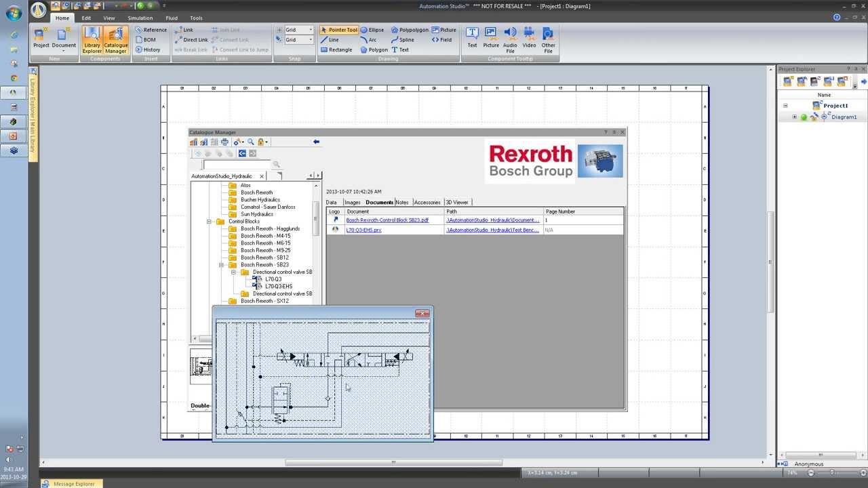Viewport: 868px width, 488px height.
Task: Add an Audio File tooltip
Action: (x=510, y=40)
